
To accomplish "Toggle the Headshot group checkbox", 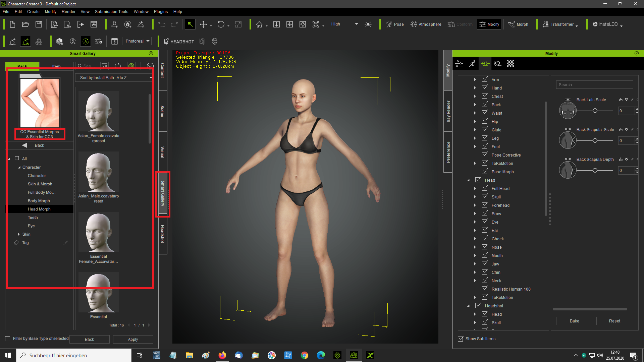I will pyautogui.click(x=478, y=306).
